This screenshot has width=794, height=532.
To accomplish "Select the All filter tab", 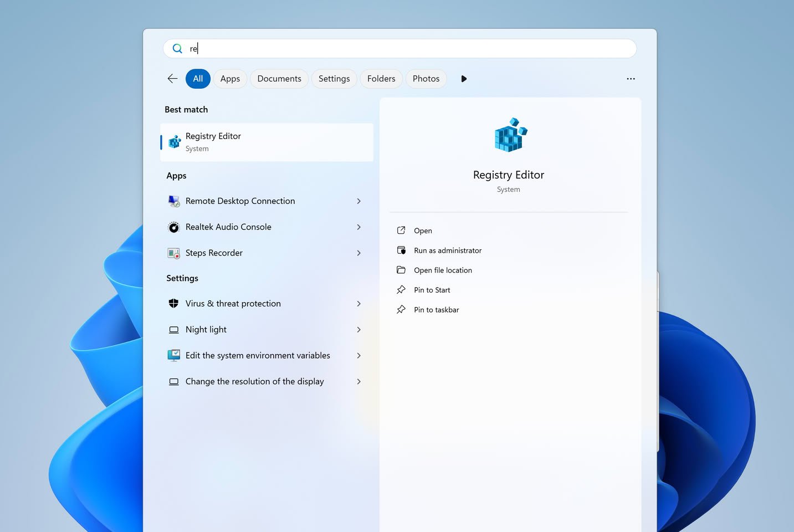I will coord(198,79).
